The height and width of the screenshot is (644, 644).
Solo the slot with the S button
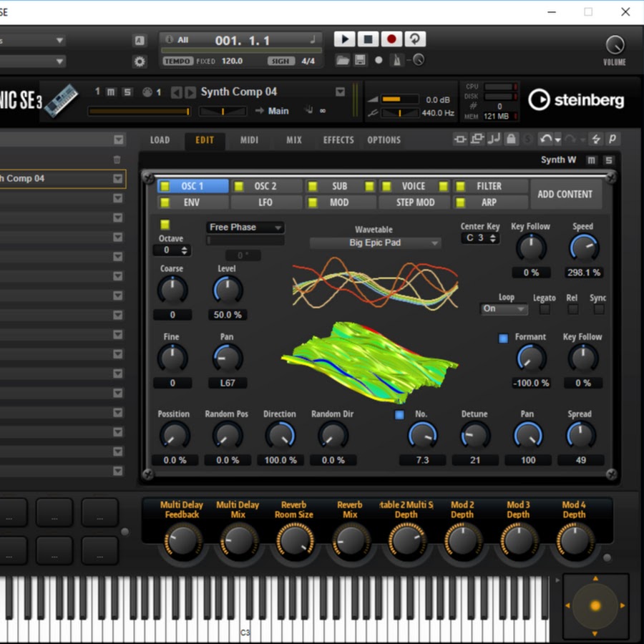point(127,92)
